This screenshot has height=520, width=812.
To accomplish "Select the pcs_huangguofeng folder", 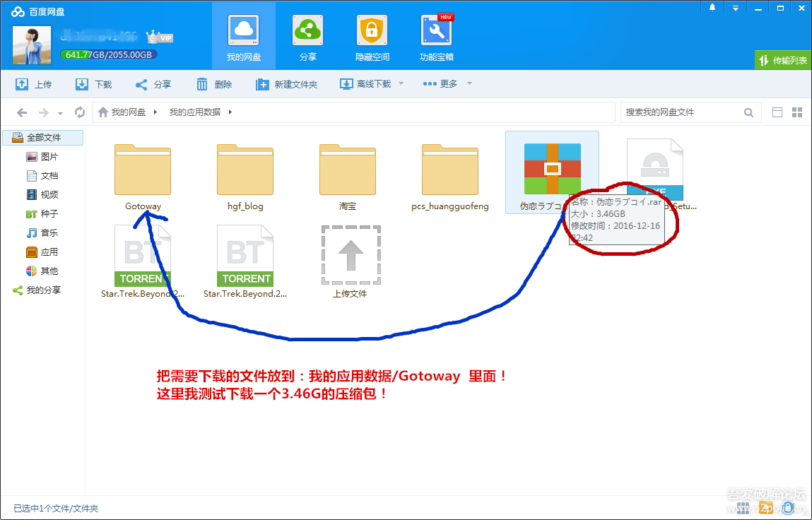I will click(450, 176).
